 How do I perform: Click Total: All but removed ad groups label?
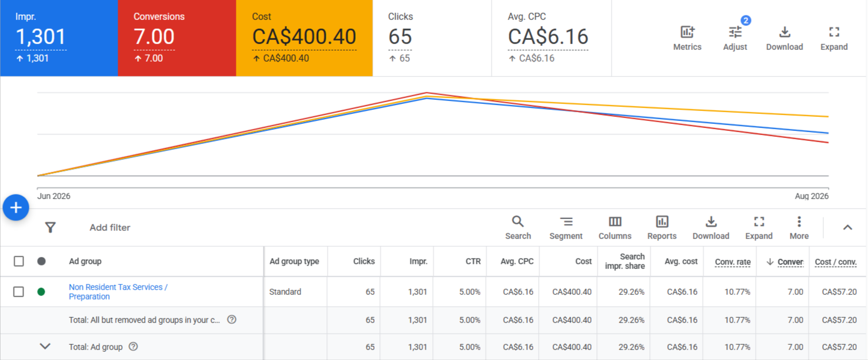(x=145, y=320)
